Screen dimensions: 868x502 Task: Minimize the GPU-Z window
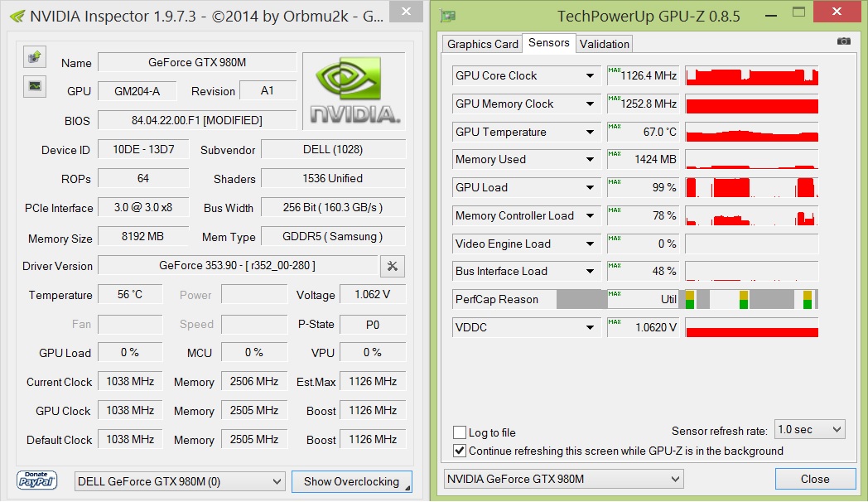pos(770,15)
